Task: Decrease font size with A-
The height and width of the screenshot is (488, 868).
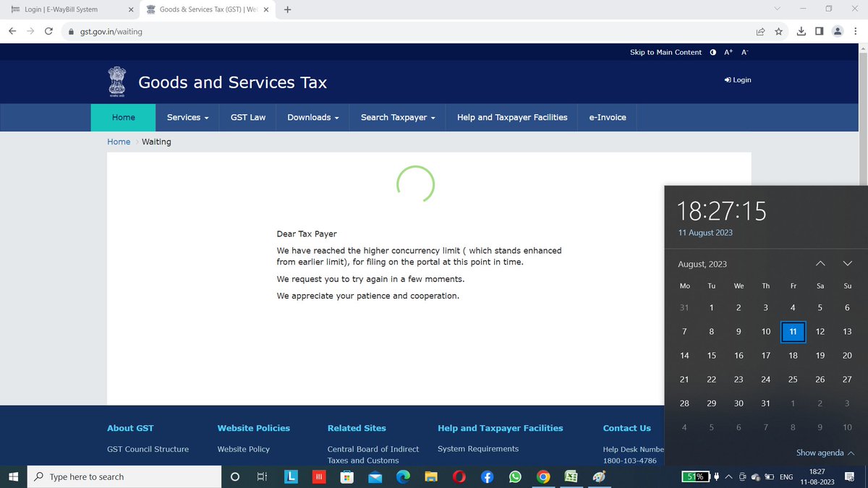Action: [745, 52]
